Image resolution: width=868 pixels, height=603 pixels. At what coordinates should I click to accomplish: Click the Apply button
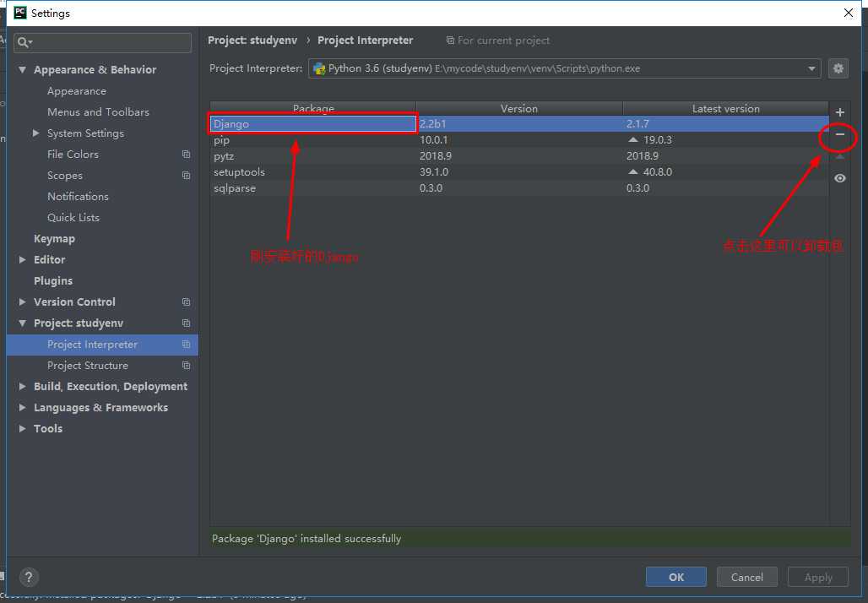[x=818, y=577]
